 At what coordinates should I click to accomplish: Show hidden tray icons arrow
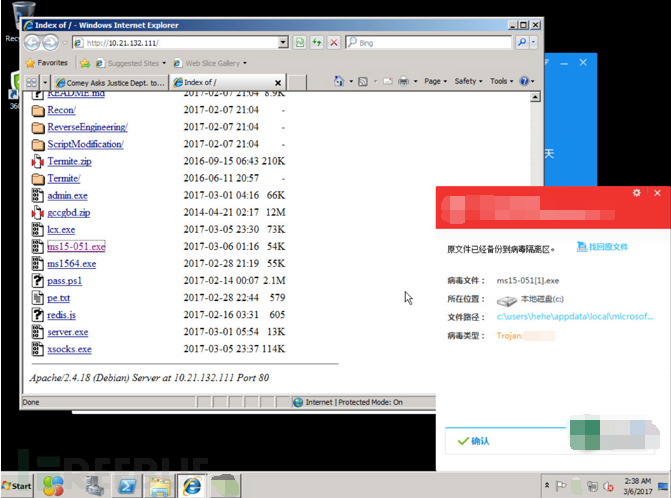click(547, 486)
